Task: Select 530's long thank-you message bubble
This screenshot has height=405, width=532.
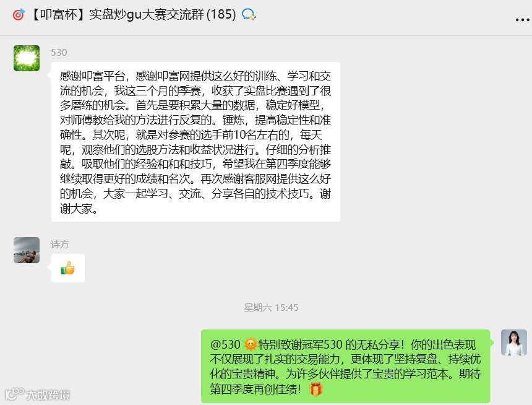Action: (x=195, y=142)
